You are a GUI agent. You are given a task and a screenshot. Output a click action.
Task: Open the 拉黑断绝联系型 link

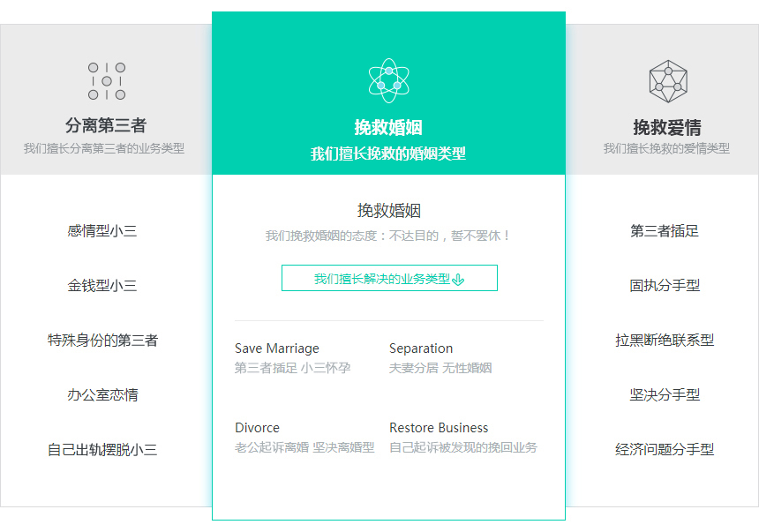click(x=665, y=341)
